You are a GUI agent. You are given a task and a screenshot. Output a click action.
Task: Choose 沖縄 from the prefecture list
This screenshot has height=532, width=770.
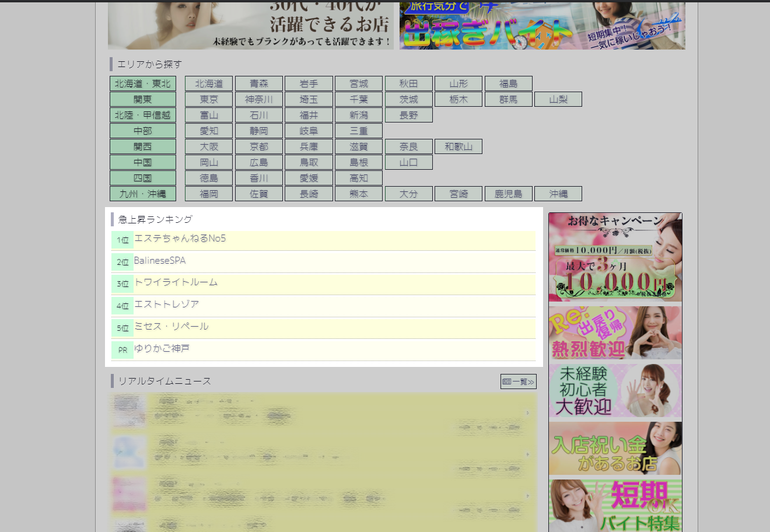558,193
